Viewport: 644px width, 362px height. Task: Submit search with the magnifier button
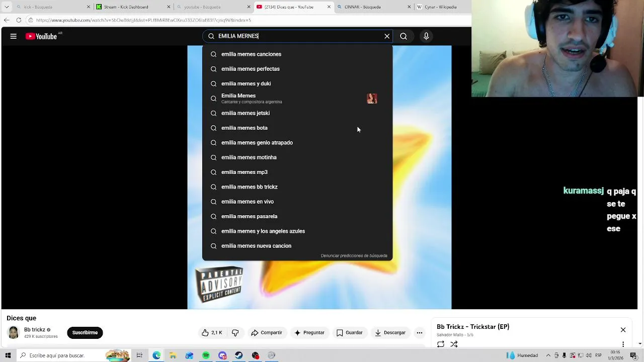point(404,36)
